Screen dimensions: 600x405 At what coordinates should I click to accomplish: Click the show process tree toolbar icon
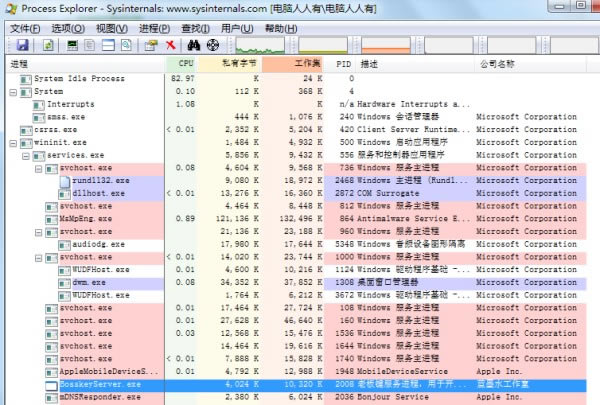point(89,45)
